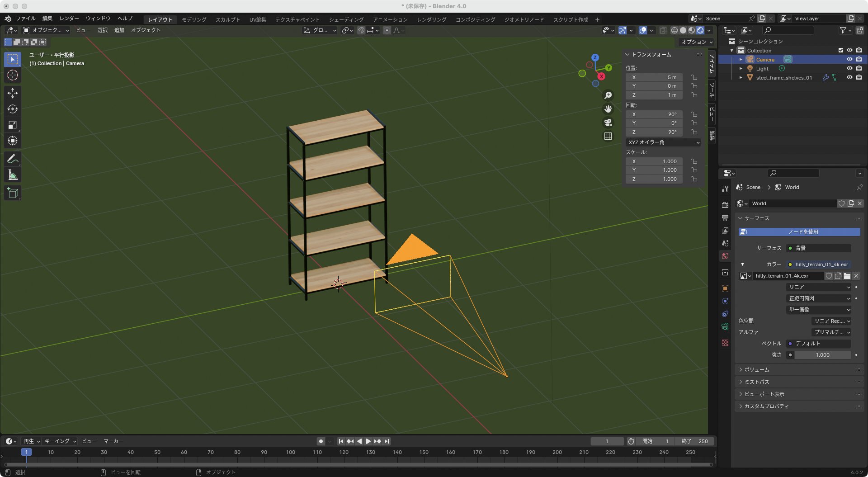Open the timeline マーカー menu
This screenshot has height=477, width=868.
click(x=113, y=441)
